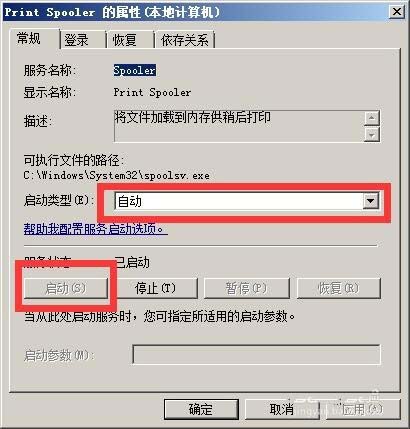Show the 依存关系 tab
Image resolution: width=410 pixels, height=429 pixels.
[184, 40]
